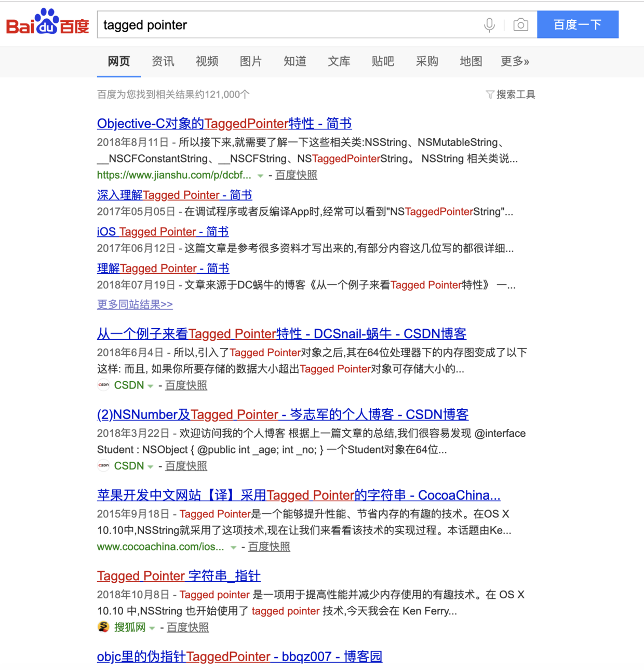The width and height of the screenshot is (644, 670).
Task: Open the CocoaChina Tagged Pointer 字符串 result
Action: 298,495
